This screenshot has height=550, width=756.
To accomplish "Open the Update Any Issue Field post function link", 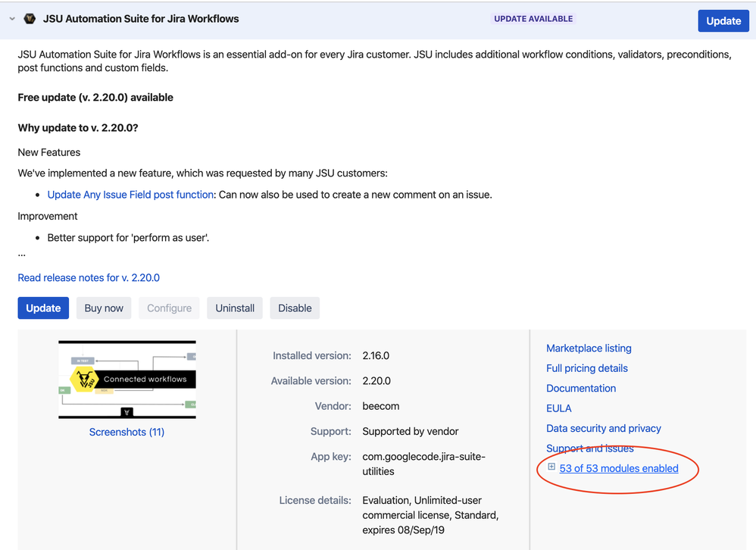I will [130, 195].
